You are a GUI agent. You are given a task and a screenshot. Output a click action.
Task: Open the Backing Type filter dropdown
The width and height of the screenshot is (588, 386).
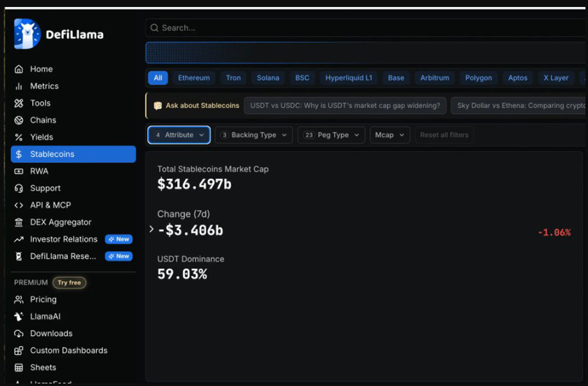tap(254, 135)
